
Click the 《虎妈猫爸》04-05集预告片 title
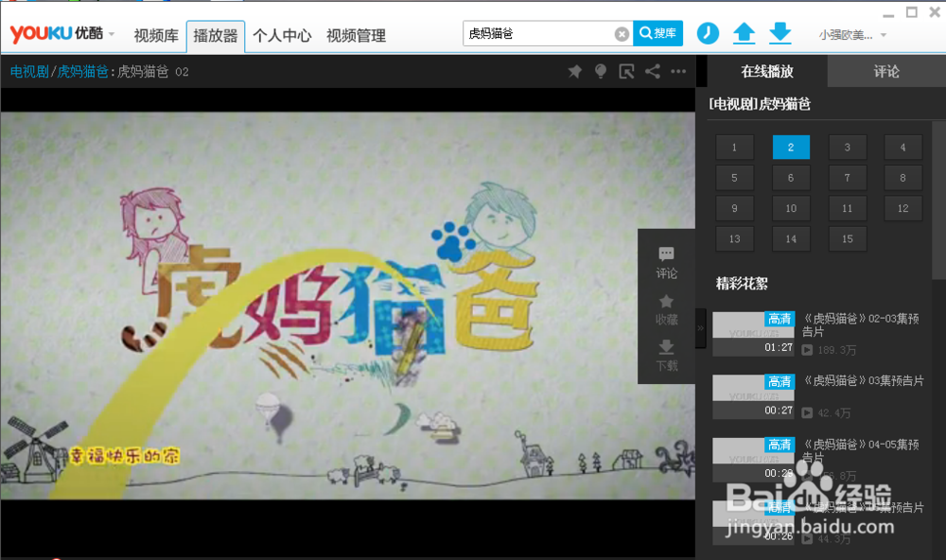860,451
